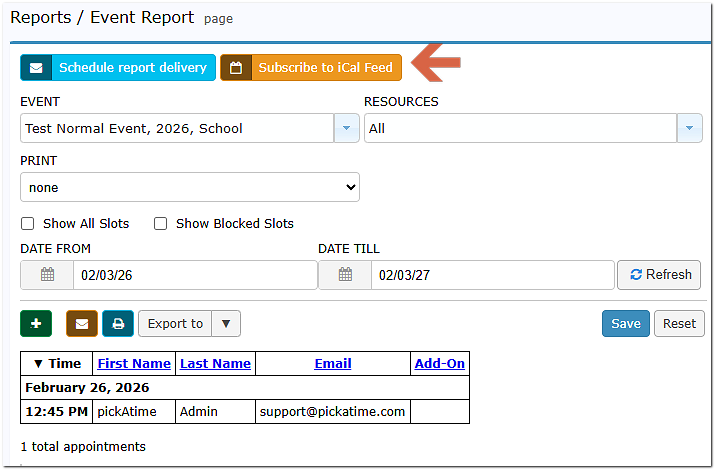Viewport: 715px width, 470px height.
Task: Sort by the Last Name column header
Action: point(215,364)
